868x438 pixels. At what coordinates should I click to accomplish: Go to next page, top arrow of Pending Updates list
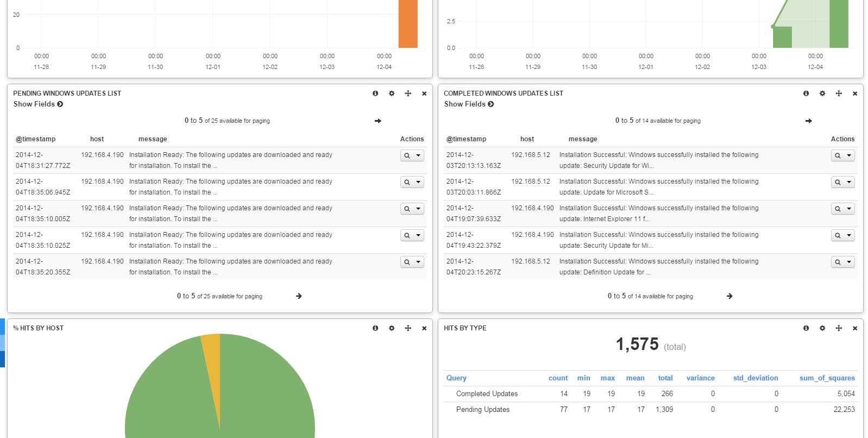[x=378, y=121]
